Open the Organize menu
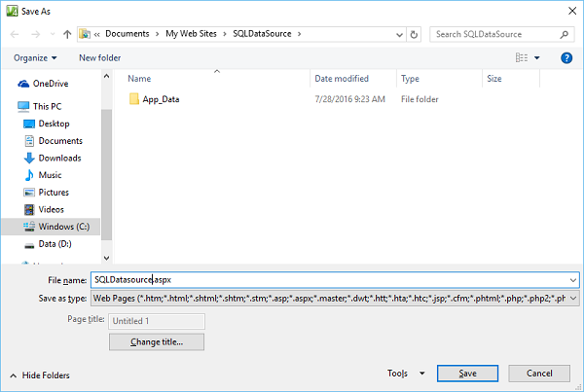Screen dimensions: 584x392 [x=35, y=58]
